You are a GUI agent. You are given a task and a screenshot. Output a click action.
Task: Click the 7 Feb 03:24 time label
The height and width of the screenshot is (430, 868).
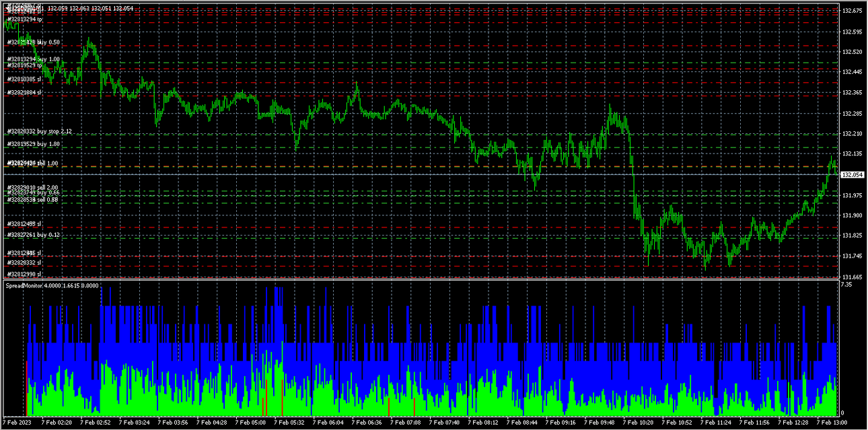[135, 423]
